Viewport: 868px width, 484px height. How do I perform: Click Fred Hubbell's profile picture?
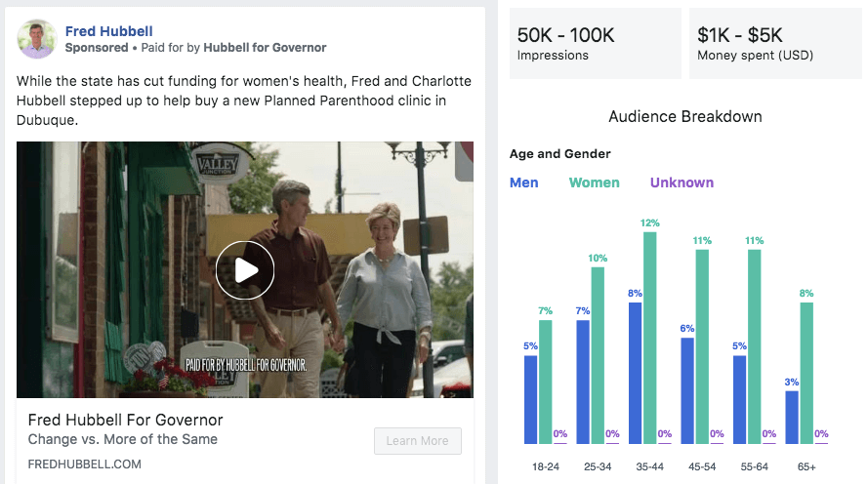point(36,39)
